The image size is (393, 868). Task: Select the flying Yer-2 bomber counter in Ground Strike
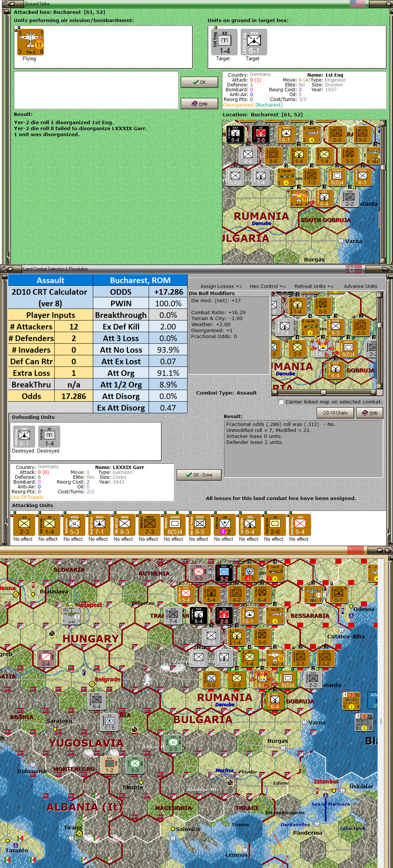[30, 42]
